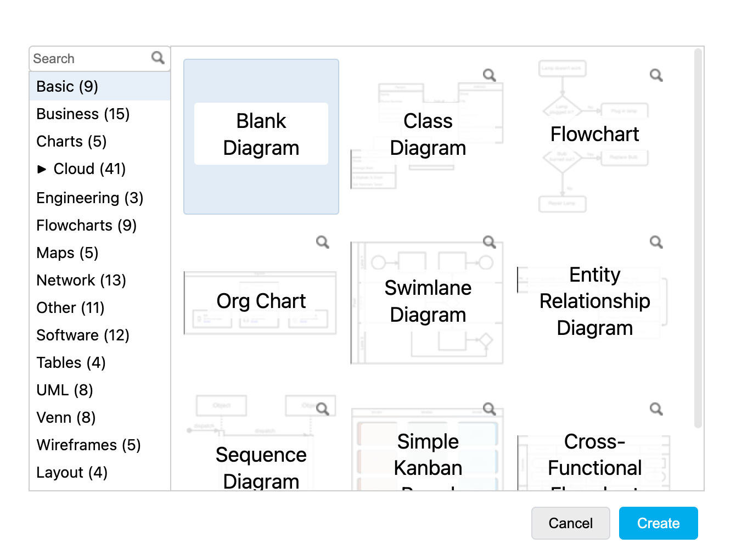Preview the Sequence Diagram with magnifier icon
The height and width of the screenshot is (560, 736).
323,409
